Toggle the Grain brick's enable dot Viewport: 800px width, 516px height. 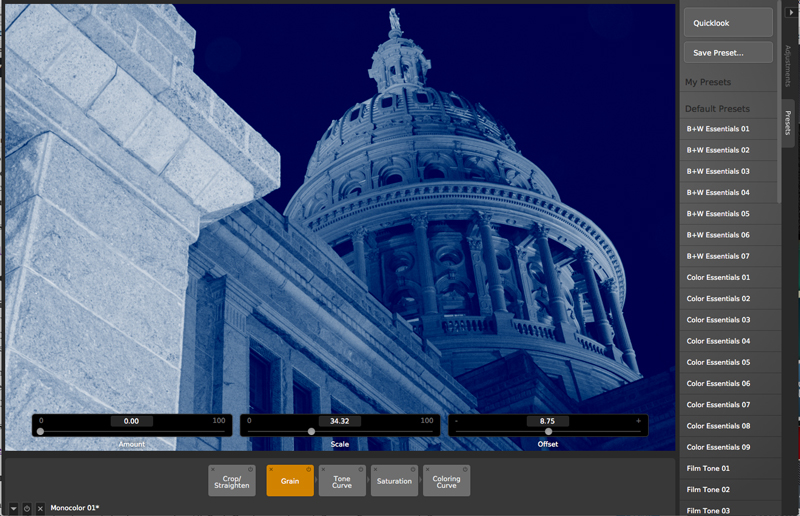tap(309, 469)
